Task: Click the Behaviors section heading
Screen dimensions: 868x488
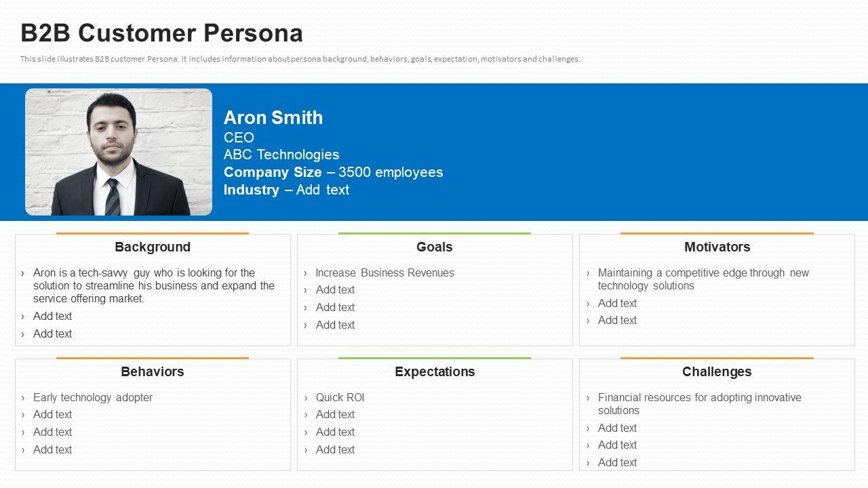Action: [153, 372]
